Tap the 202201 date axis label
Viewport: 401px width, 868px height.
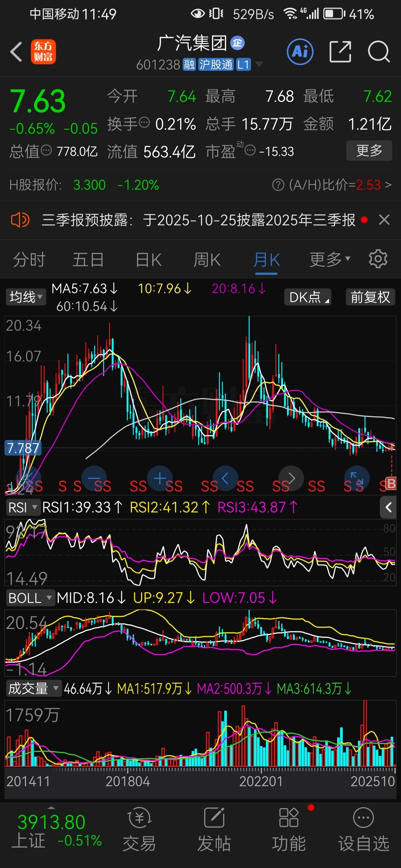[x=261, y=781]
